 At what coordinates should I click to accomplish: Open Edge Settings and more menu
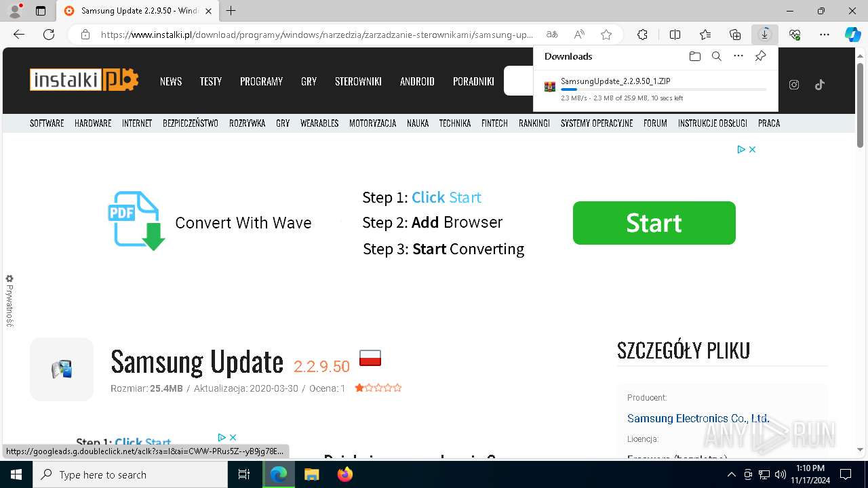coord(825,35)
